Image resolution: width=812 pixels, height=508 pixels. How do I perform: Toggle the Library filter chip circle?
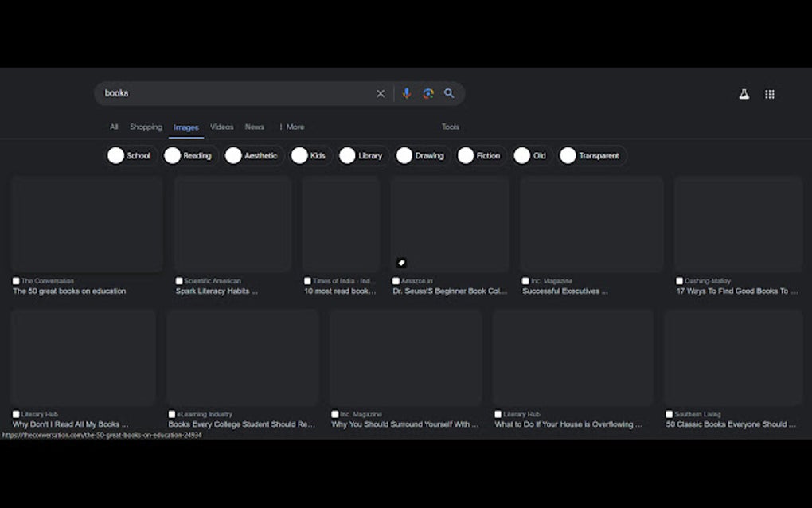(x=349, y=155)
